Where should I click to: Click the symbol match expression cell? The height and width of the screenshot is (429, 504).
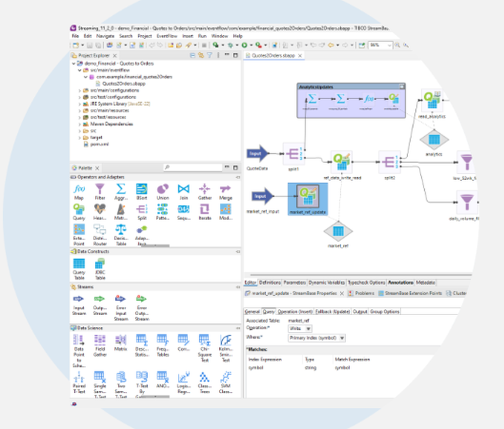(342, 368)
